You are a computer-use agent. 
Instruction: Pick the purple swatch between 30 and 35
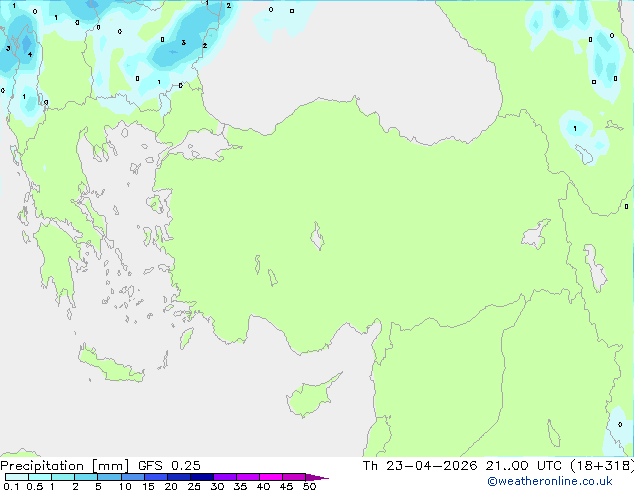[x=225, y=477]
